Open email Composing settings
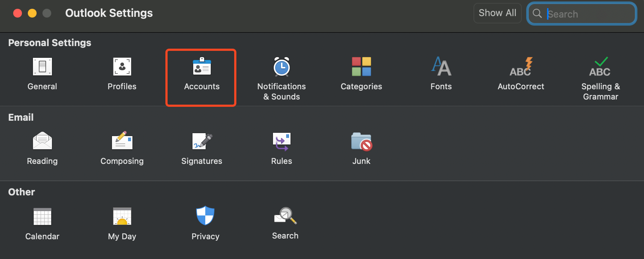644x259 pixels. (122, 148)
